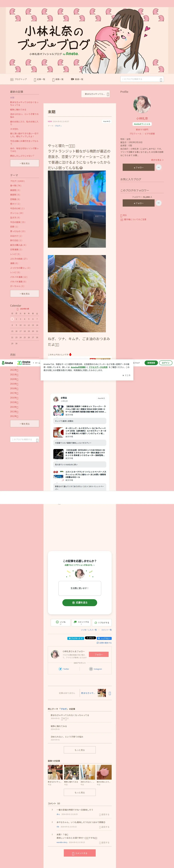Image resolution: width=174 pixels, height=868 pixels.
Task: Click the コメントする speech bubble button
Action: pyautogui.click(x=81, y=623)
